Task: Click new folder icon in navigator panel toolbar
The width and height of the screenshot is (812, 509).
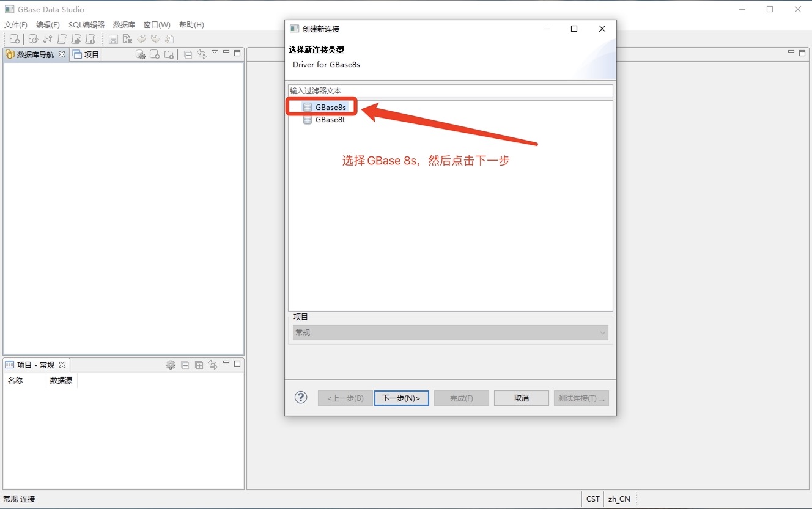Action: [169, 54]
